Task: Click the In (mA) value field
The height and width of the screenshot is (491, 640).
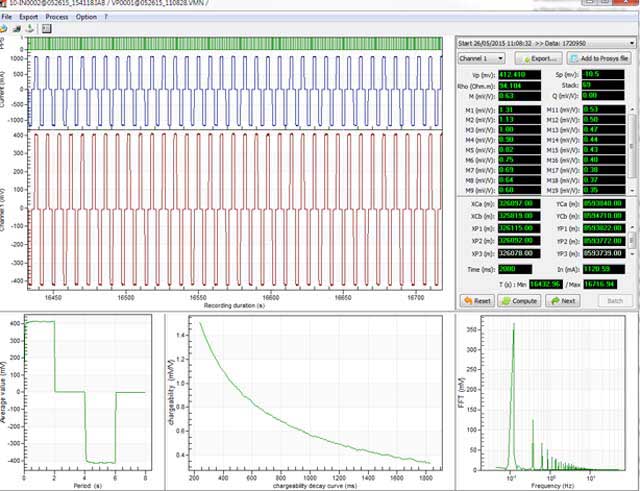Action: (x=603, y=269)
